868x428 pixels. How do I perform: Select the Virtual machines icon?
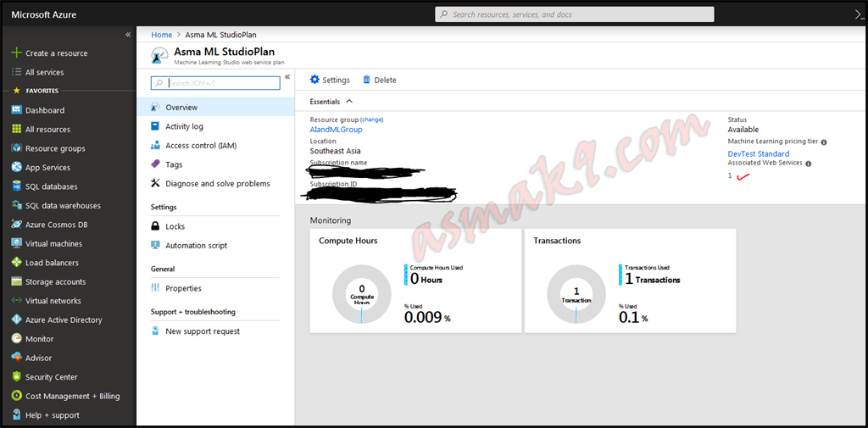(16, 243)
